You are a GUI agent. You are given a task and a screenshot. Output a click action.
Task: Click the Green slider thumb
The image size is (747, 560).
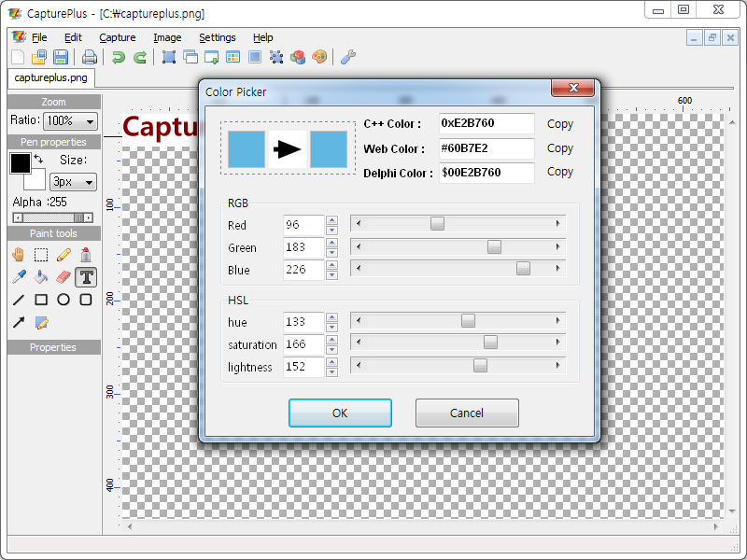[494, 247]
